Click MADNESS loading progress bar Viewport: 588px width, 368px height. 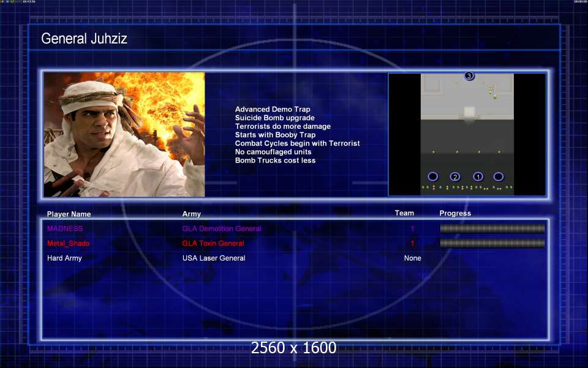(x=492, y=228)
